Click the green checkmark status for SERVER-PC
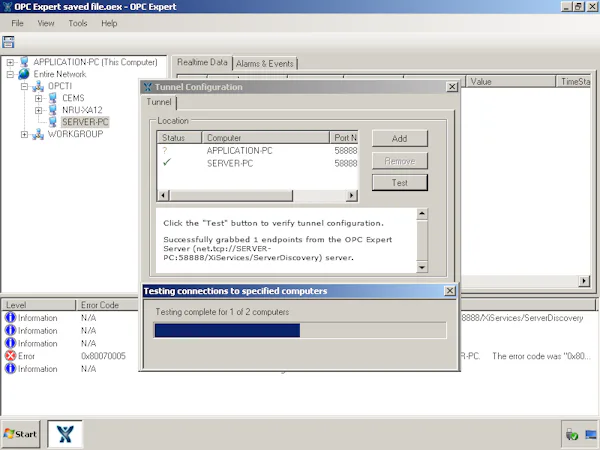The image size is (600, 450). [x=167, y=162]
